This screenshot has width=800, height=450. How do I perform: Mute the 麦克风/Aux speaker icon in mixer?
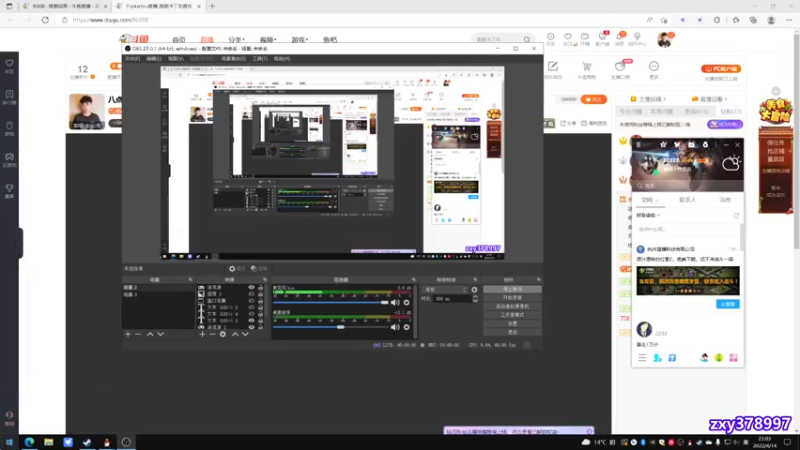(395, 303)
